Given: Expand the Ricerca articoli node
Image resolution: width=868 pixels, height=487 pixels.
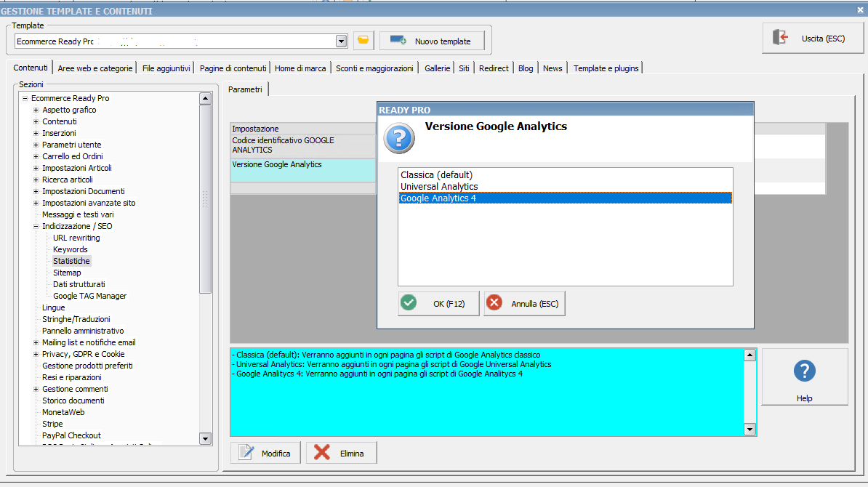Looking at the screenshot, I should click(x=36, y=180).
